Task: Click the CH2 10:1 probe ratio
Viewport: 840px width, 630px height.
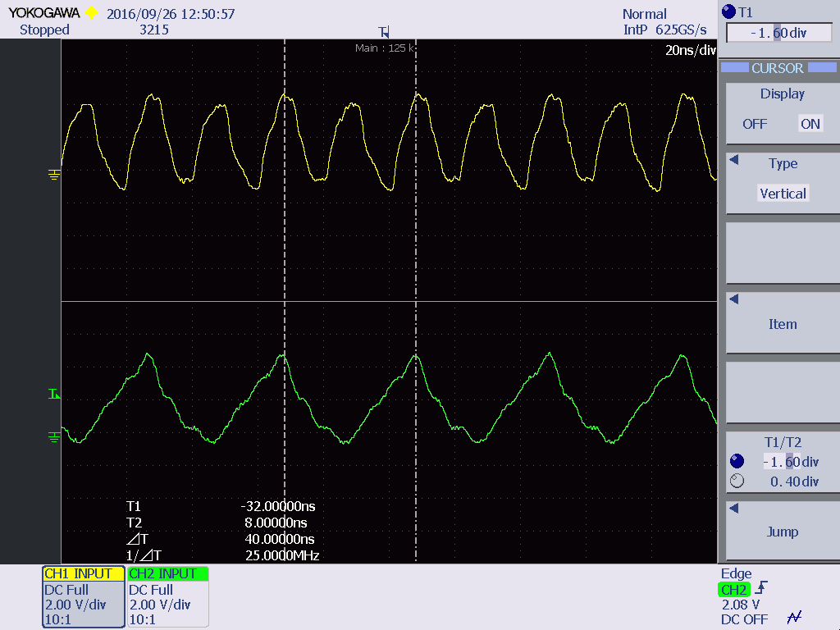Action: pos(143,620)
